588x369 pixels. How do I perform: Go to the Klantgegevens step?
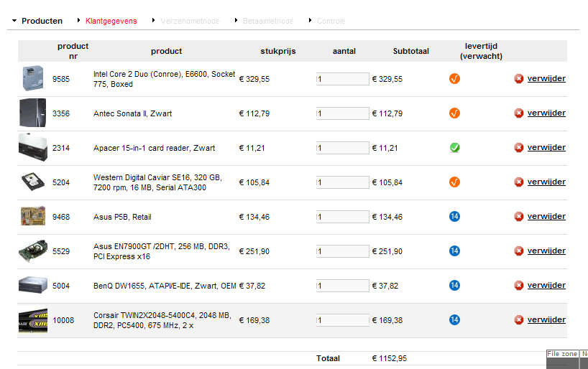(x=111, y=21)
